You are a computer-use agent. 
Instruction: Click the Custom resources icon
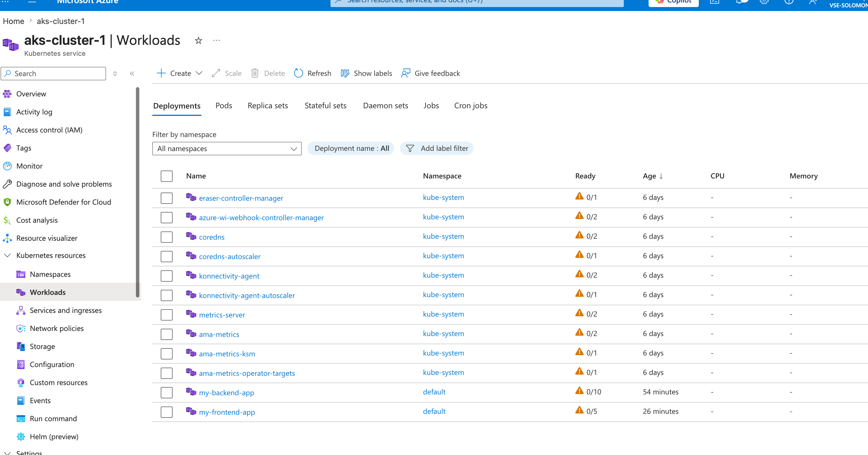tap(21, 383)
